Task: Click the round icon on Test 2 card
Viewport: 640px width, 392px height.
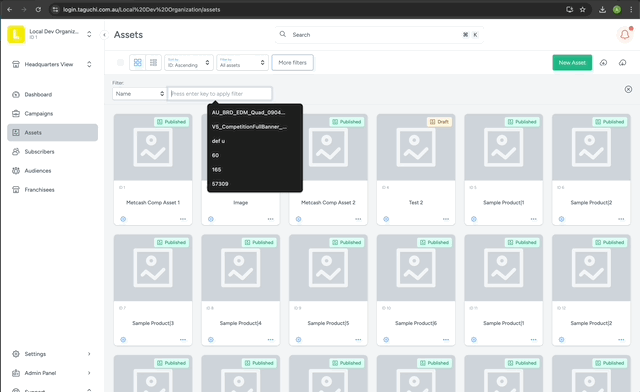Action: point(386,219)
